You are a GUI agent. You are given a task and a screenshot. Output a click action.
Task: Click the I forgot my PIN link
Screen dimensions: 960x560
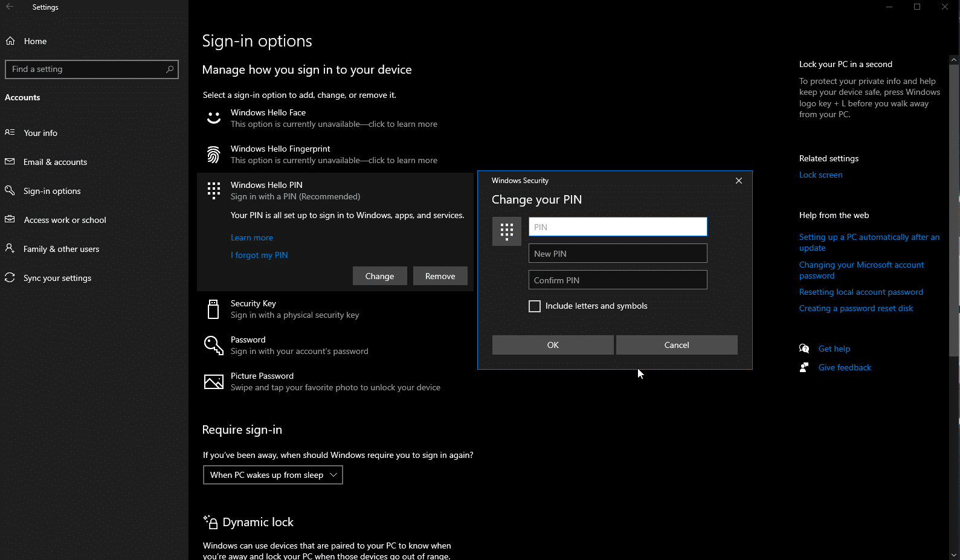pos(259,255)
